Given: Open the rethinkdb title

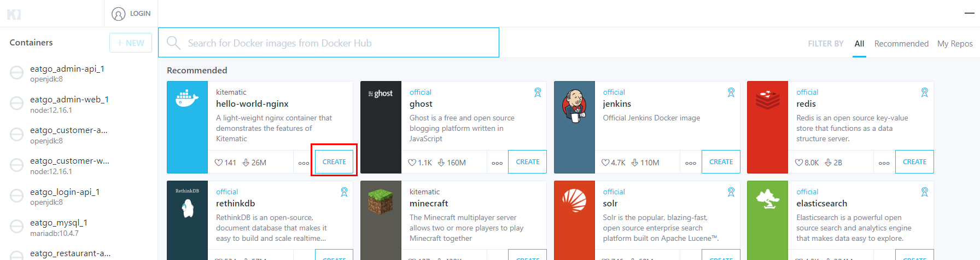Looking at the screenshot, I should click(236, 204).
